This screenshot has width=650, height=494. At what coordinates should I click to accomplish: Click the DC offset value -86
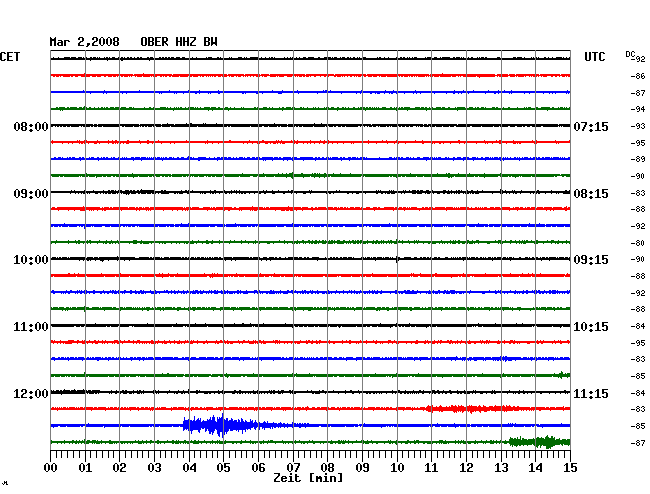pyautogui.click(x=638, y=76)
